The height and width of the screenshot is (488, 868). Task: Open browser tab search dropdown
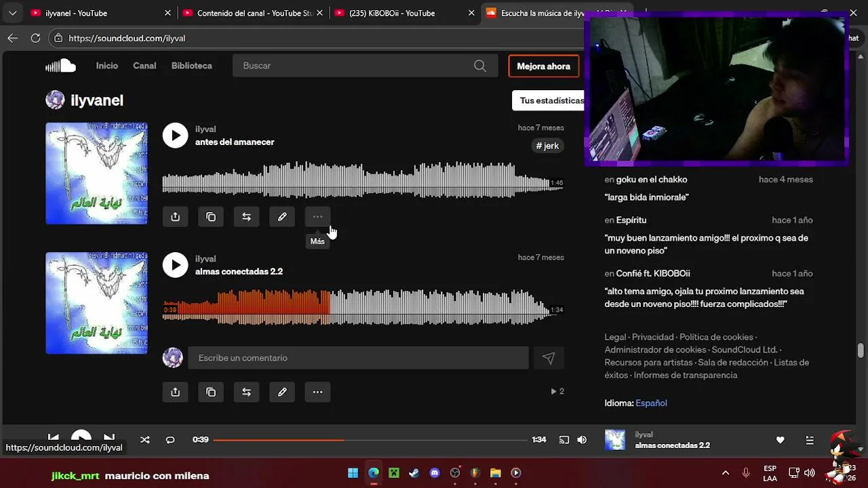(12, 13)
